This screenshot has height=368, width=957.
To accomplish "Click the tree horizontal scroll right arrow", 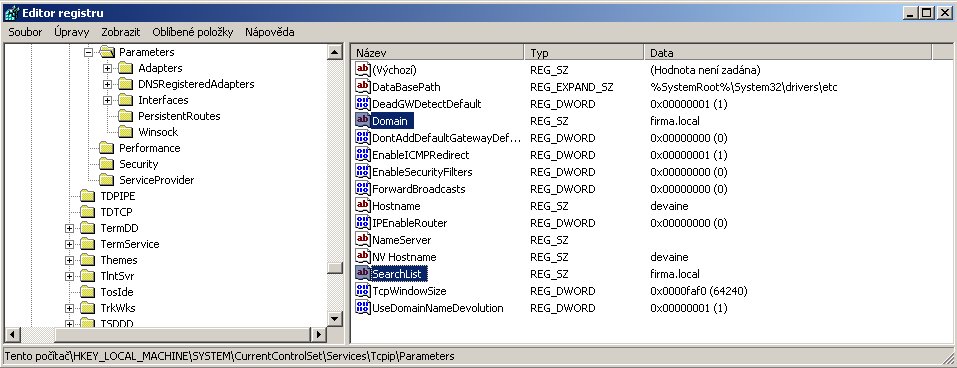I will point(319,334).
